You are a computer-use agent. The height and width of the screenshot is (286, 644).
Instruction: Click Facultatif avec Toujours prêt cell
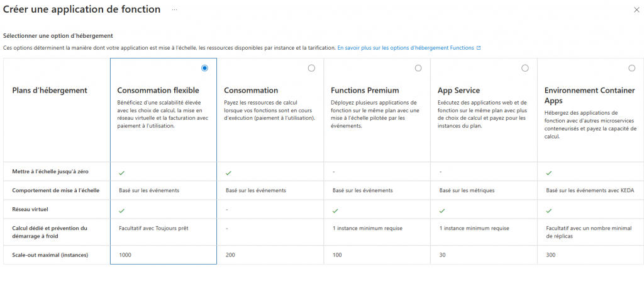coord(153,229)
